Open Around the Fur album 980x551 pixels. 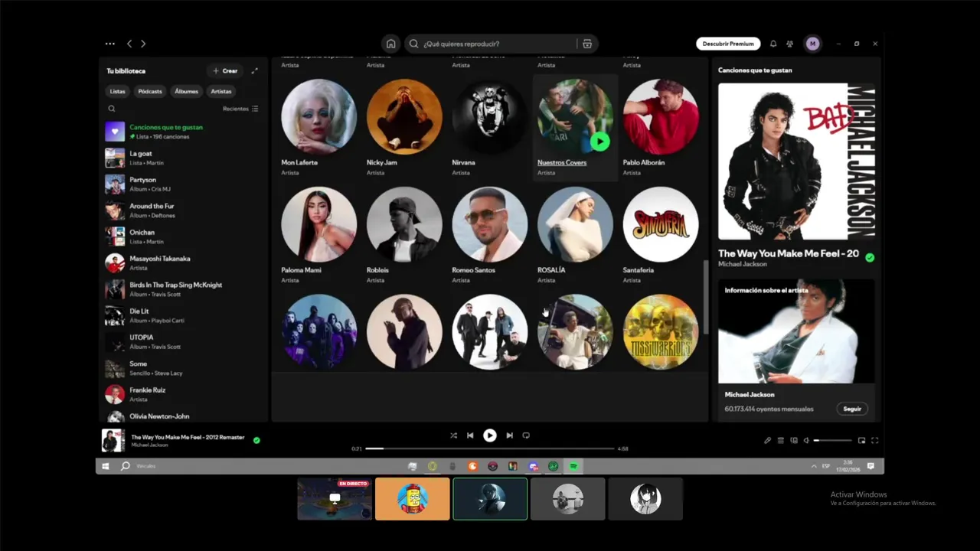184,210
